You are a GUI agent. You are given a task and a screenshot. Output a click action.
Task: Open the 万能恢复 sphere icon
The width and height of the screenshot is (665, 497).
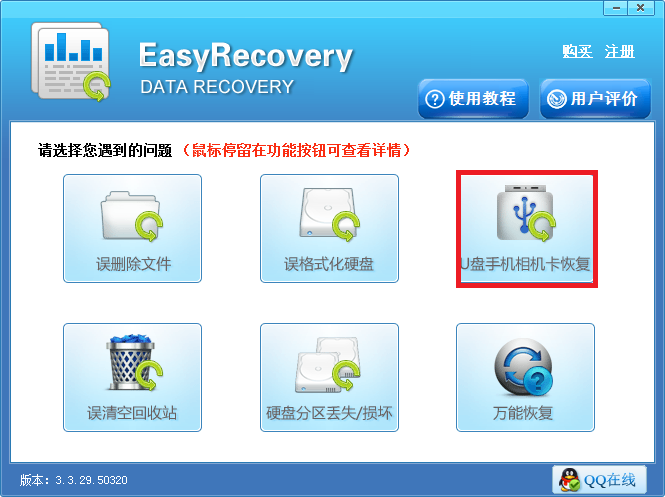[x=524, y=367]
